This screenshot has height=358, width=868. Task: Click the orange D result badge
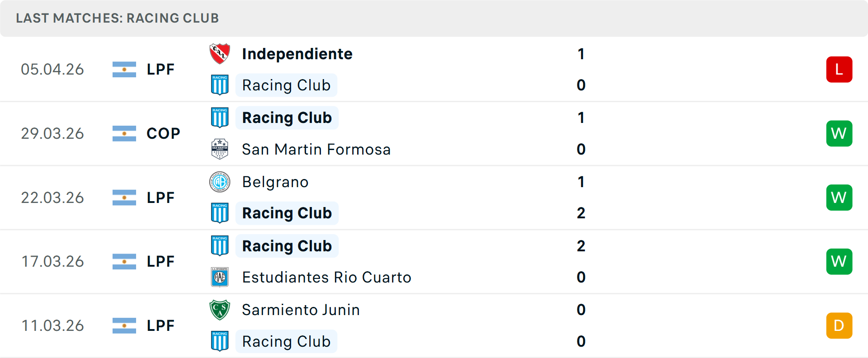839,325
